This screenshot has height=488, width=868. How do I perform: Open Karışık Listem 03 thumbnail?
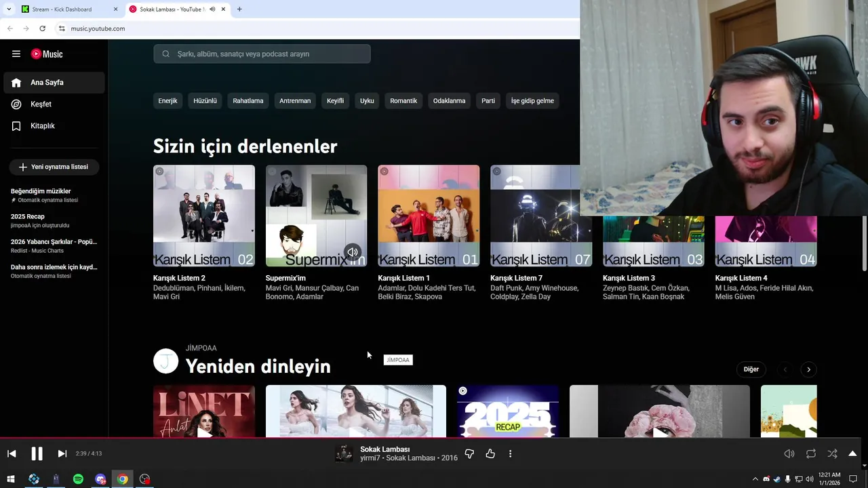(x=654, y=241)
